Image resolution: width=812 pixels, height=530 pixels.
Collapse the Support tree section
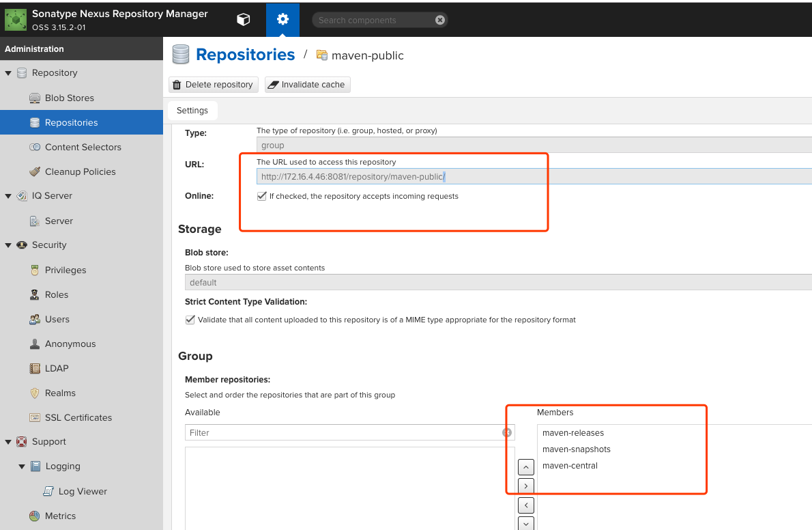8,442
